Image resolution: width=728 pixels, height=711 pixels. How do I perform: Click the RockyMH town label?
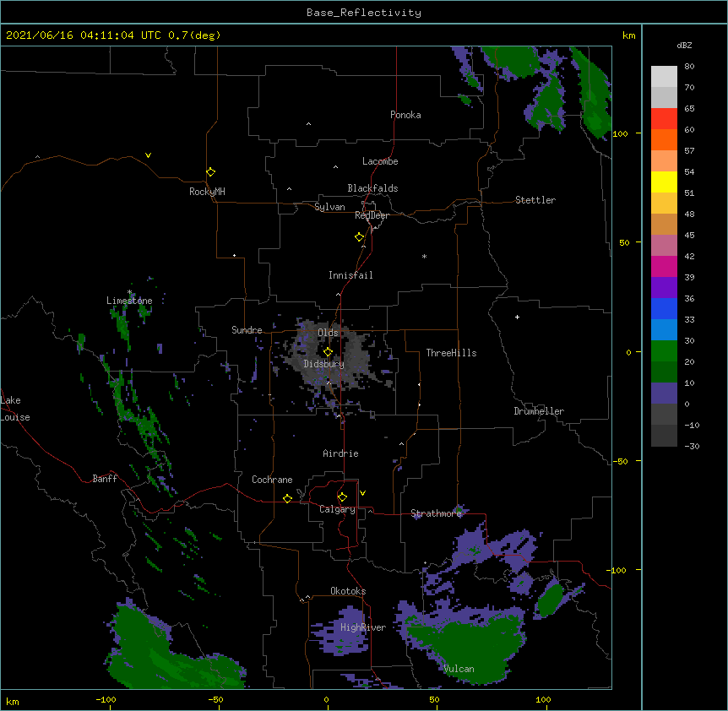click(x=207, y=192)
